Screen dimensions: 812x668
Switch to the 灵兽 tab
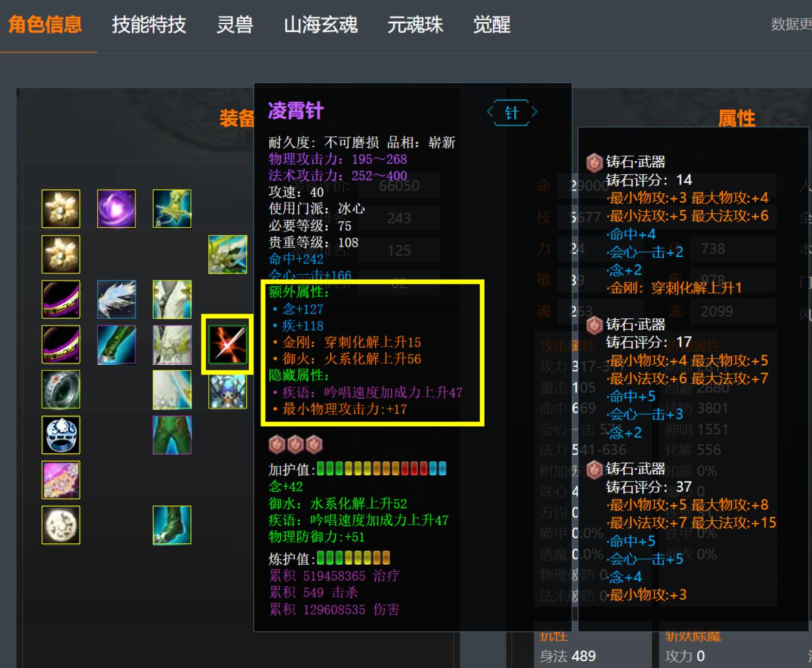tap(235, 24)
